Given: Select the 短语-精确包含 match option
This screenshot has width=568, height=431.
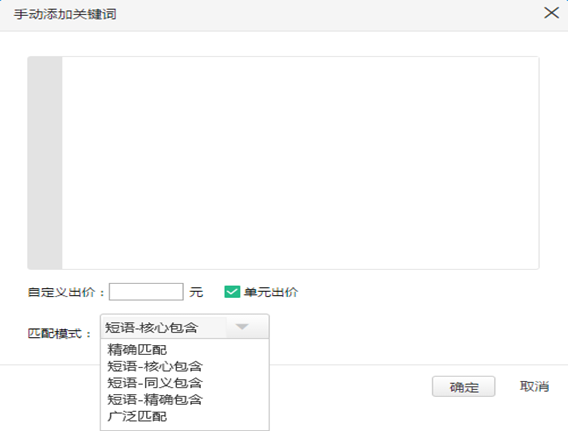Looking at the screenshot, I should click(x=155, y=399).
